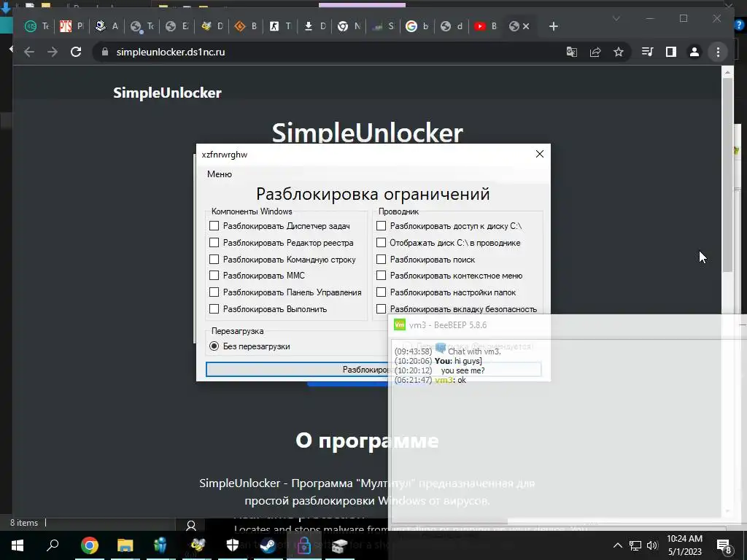The height and width of the screenshot is (560, 747).
Task: Open Chrome tab search dropdown arrow
Action: click(616, 18)
